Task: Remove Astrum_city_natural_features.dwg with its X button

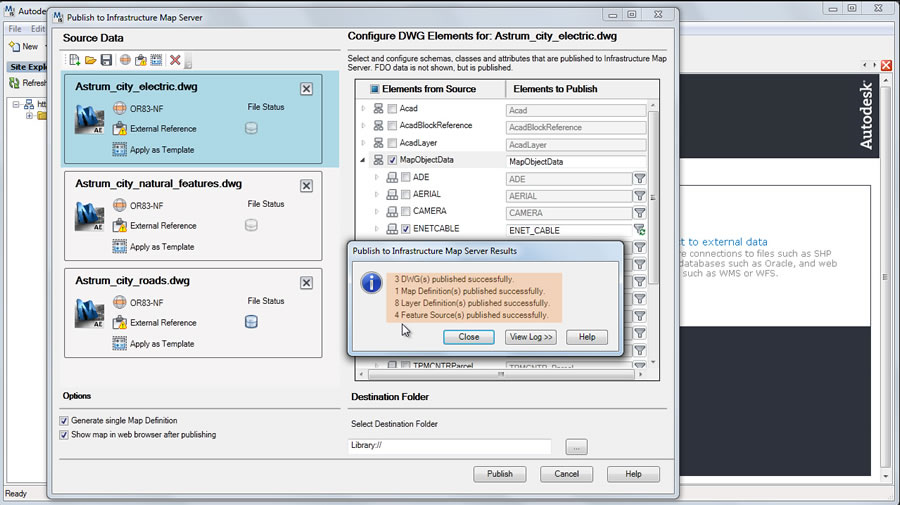Action: coord(307,186)
